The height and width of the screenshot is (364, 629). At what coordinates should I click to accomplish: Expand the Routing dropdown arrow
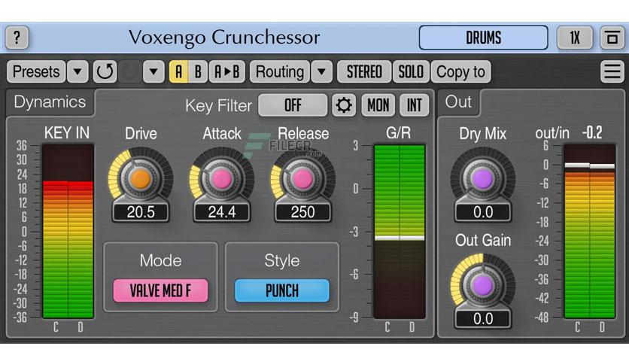tap(322, 71)
